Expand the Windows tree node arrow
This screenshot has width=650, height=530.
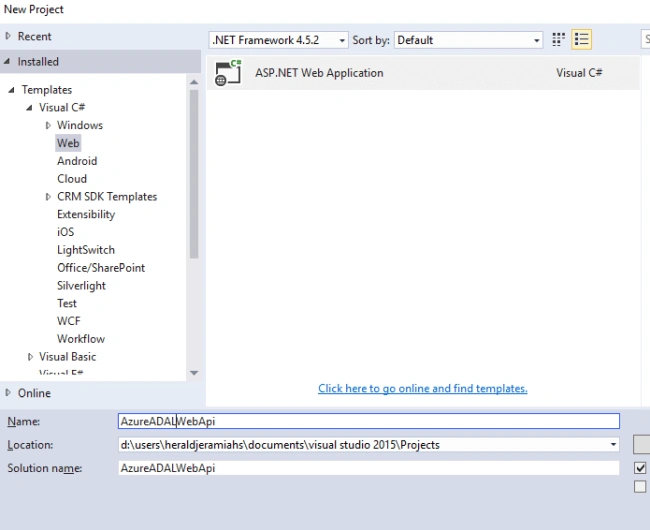[48, 125]
